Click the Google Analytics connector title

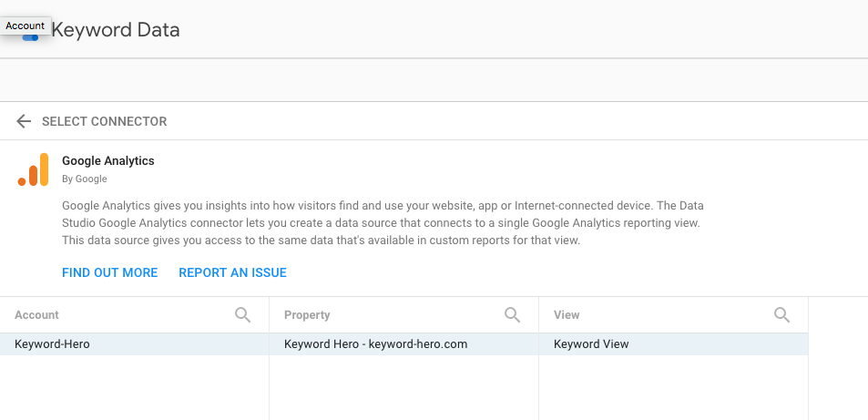(x=108, y=160)
